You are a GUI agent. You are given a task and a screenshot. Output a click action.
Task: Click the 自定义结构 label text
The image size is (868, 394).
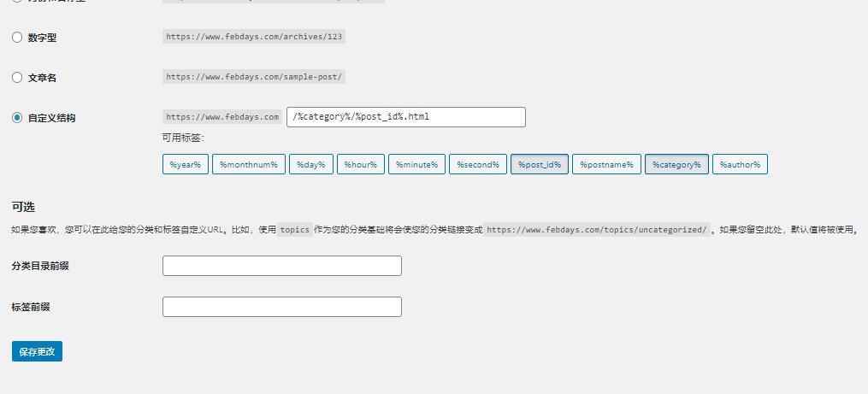coord(51,118)
